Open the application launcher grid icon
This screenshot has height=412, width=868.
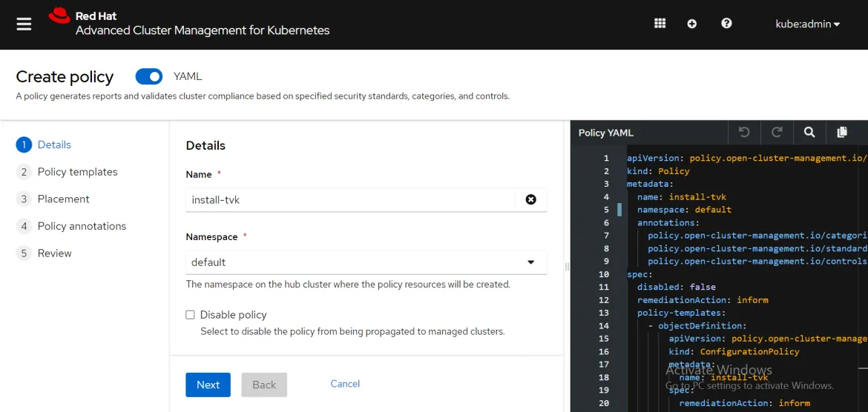(660, 24)
